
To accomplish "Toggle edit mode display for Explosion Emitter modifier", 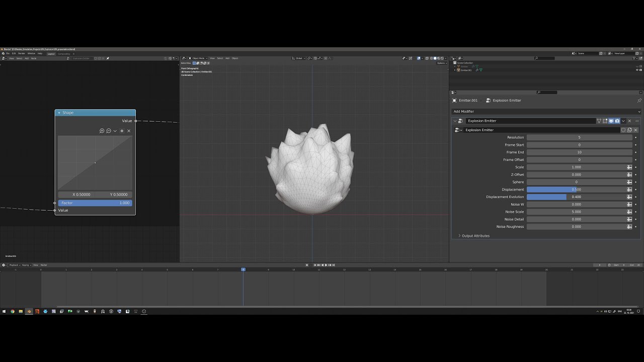I will pos(605,121).
